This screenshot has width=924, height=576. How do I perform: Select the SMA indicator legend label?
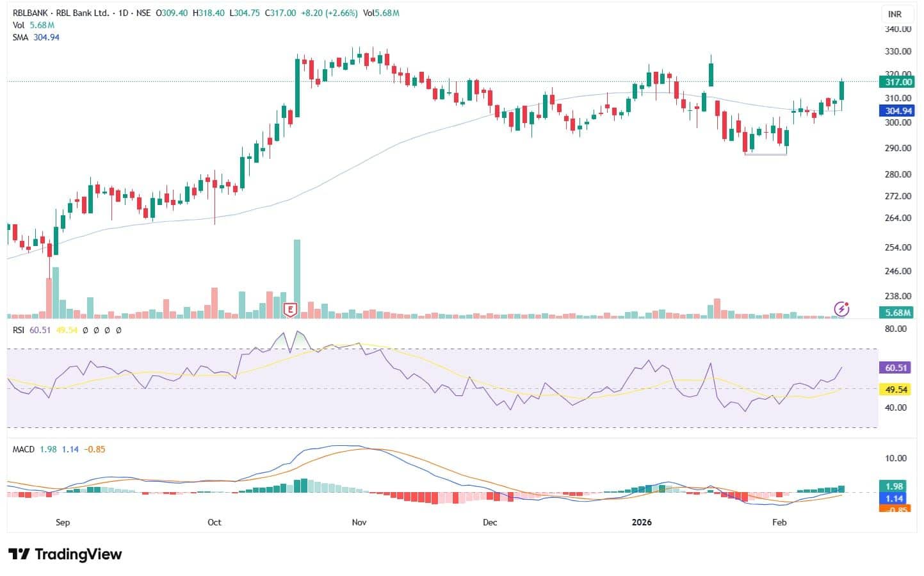pos(20,37)
